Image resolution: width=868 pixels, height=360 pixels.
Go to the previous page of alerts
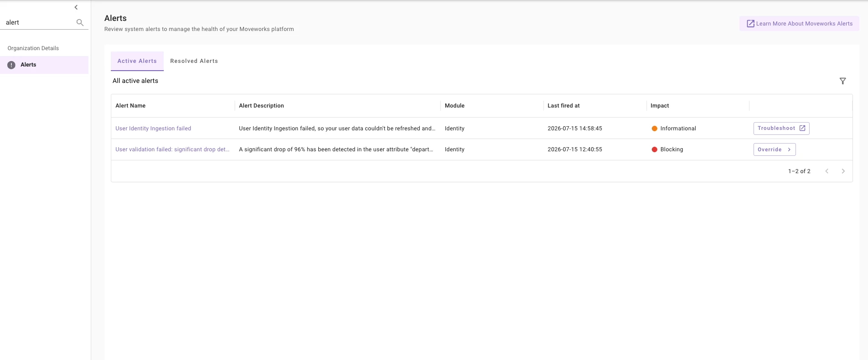(x=826, y=171)
